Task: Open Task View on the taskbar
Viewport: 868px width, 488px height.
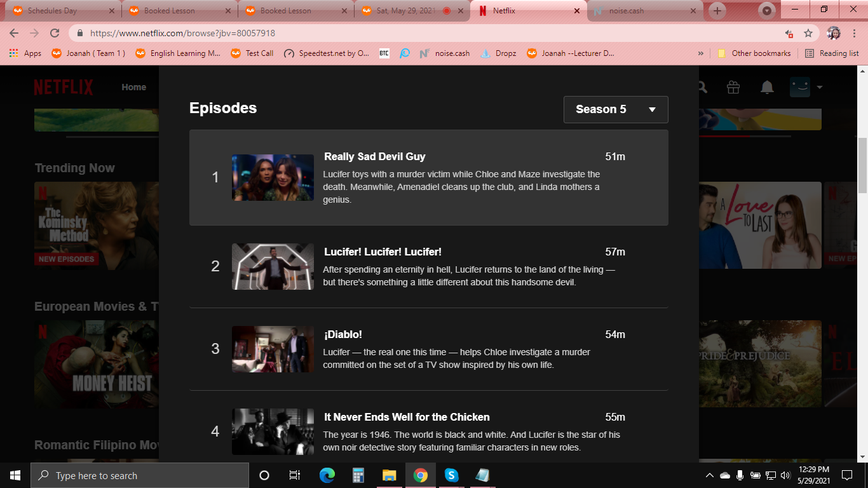Action: point(295,475)
